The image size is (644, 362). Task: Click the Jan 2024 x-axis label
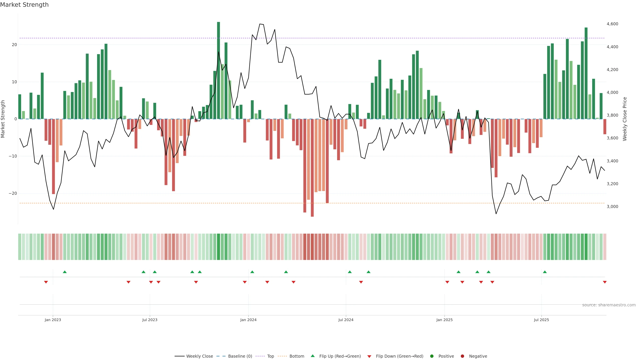click(248, 320)
